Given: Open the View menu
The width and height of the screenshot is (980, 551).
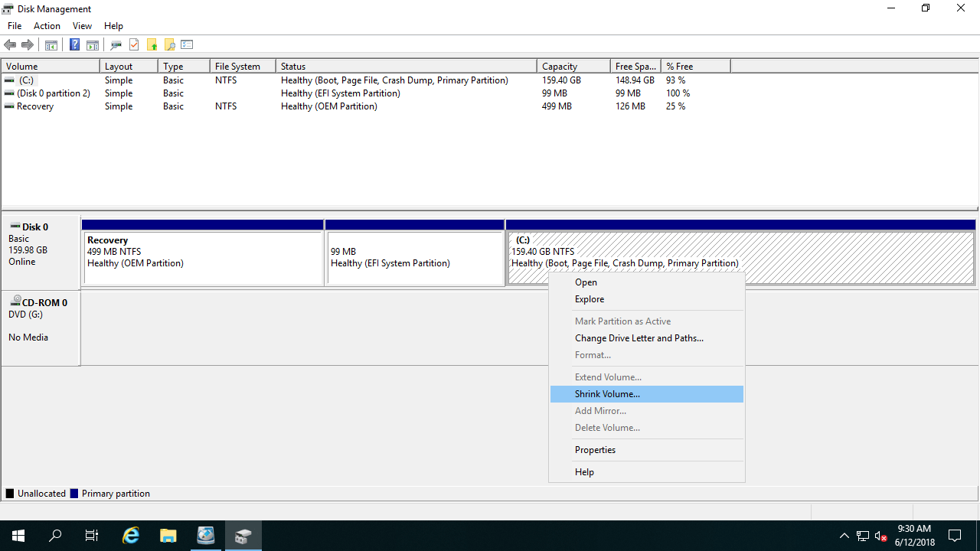Looking at the screenshot, I should (x=82, y=25).
